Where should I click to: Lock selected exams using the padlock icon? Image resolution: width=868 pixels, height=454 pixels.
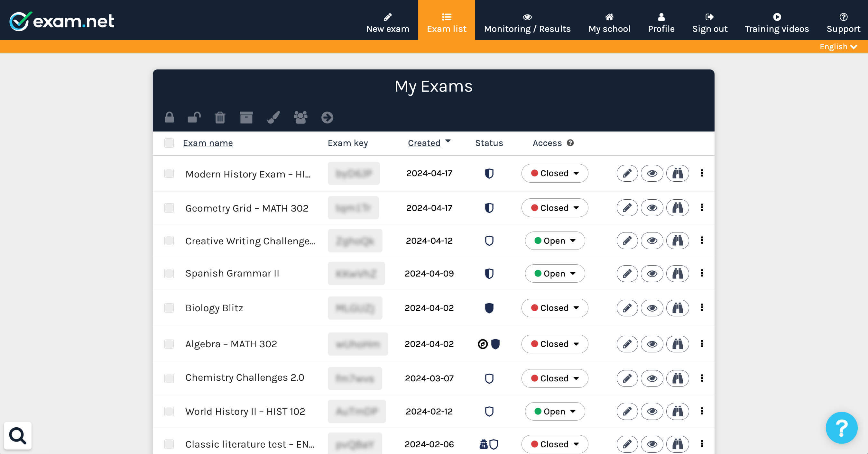pos(170,118)
